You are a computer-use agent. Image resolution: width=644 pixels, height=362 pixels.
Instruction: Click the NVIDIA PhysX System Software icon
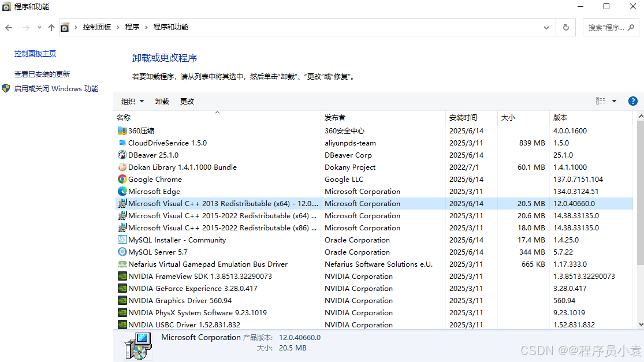coord(122,312)
